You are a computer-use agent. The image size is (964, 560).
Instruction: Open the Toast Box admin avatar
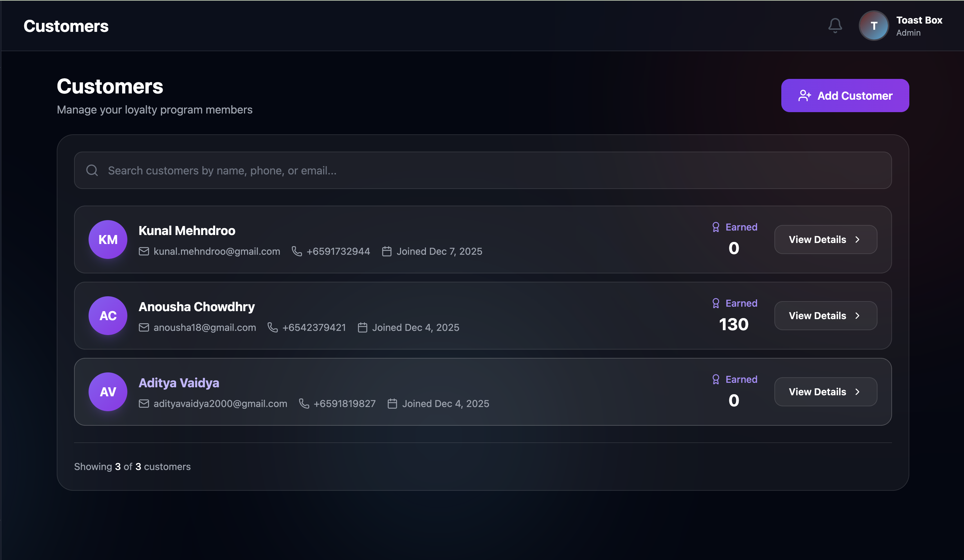click(x=873, y=26)
